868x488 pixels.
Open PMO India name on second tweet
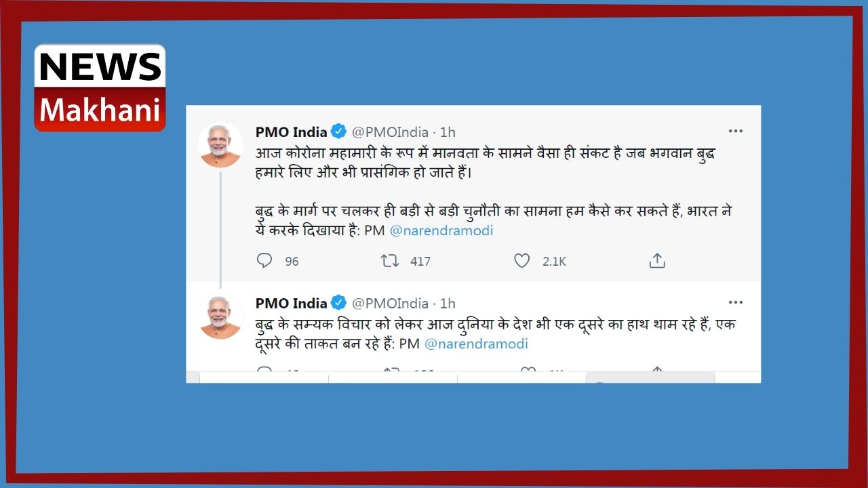point(292,303)
